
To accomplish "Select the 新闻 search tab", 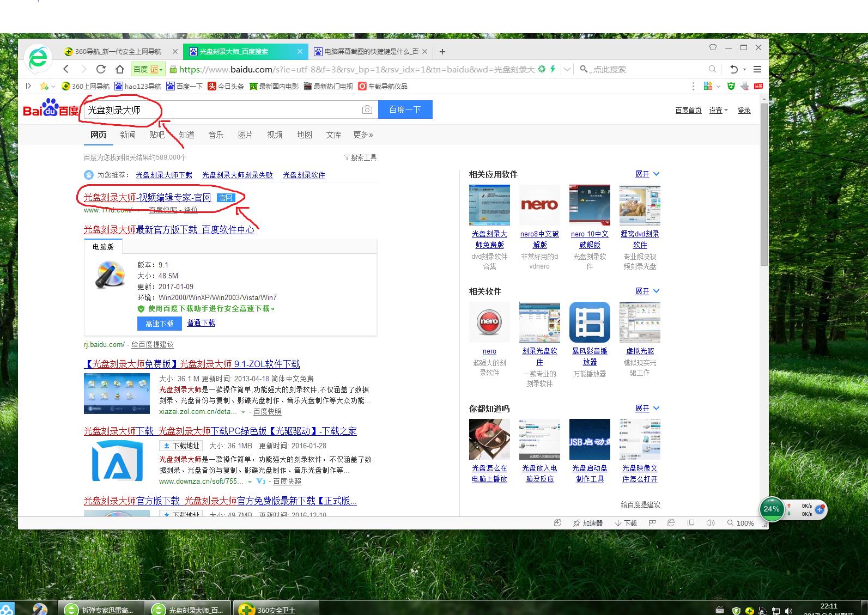I will coord(128,135).
